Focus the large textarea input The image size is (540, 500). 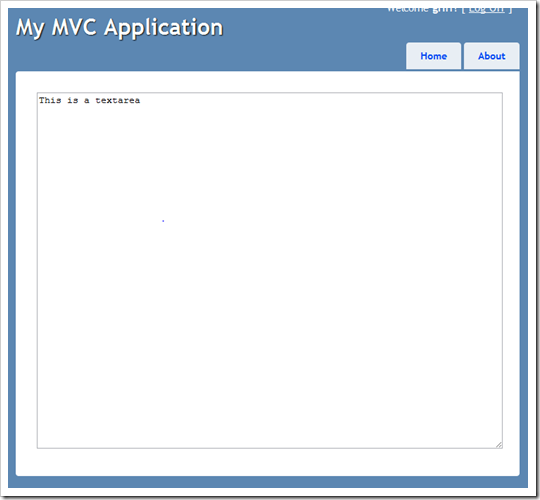tap(270, 270)
